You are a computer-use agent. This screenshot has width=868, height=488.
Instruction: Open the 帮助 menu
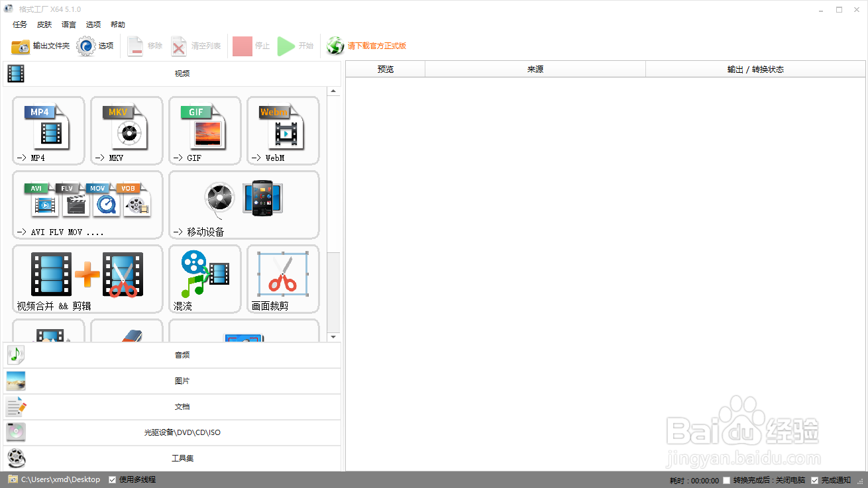[x=118, y=24]
